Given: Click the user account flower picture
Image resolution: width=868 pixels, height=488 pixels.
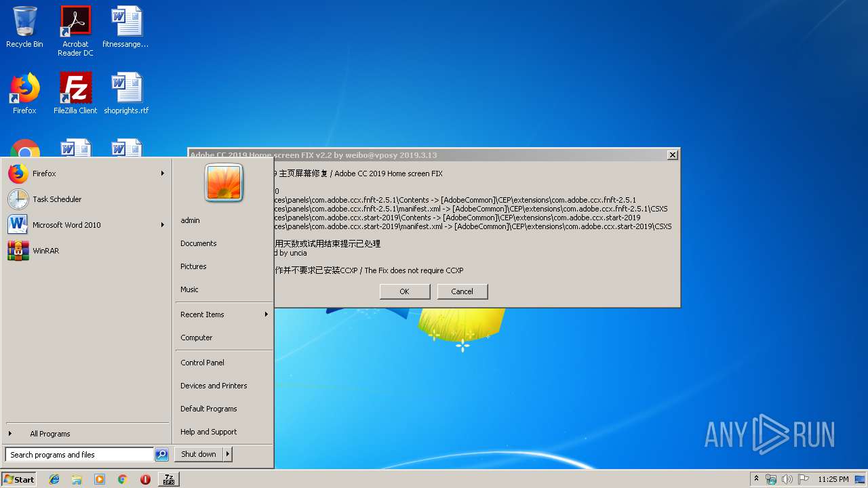Looking at the screenshot, I should (224, 183).
